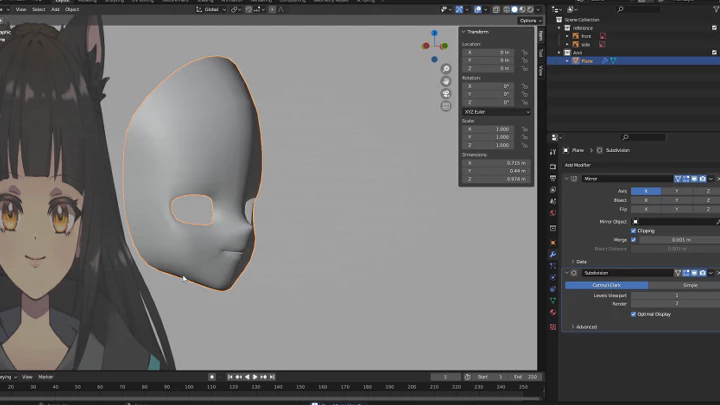Open the Add Modifier dropdown

tap(580, 164)
